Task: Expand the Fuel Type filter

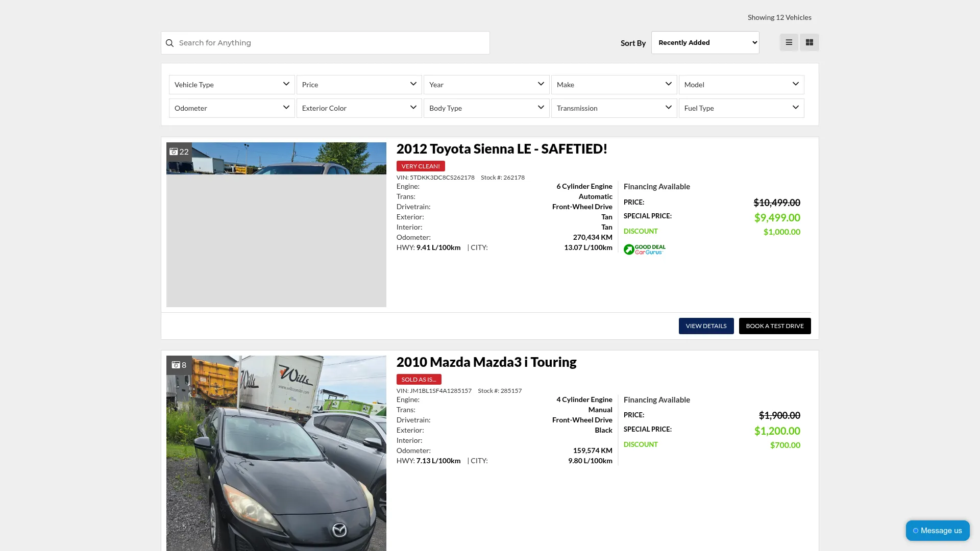Action: [x=742, y=108]
